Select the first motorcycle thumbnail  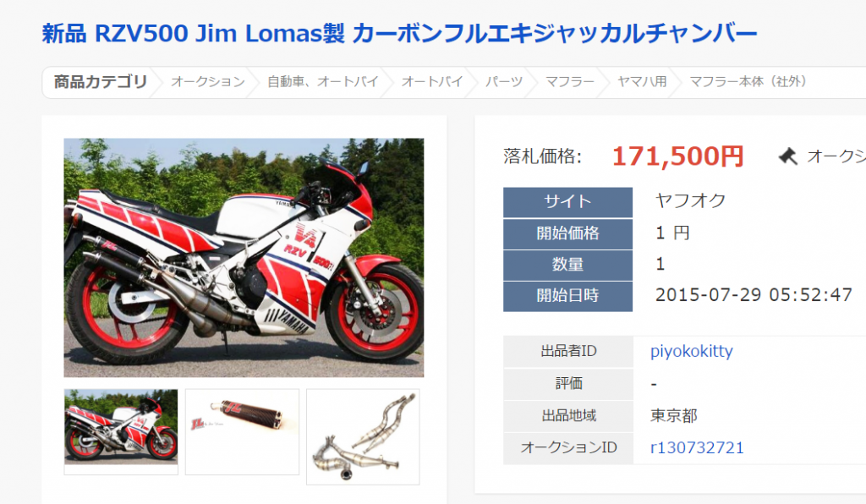tap(121, 431)
